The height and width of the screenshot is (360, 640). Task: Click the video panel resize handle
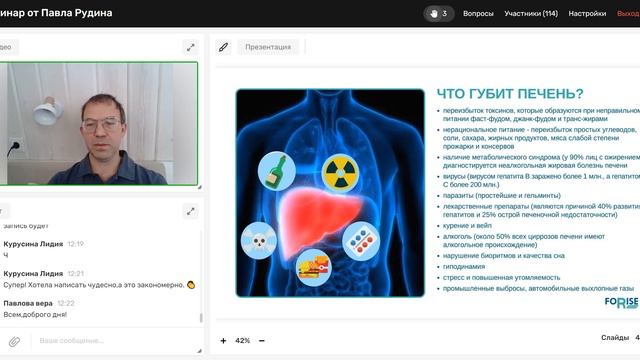(200, 187)
